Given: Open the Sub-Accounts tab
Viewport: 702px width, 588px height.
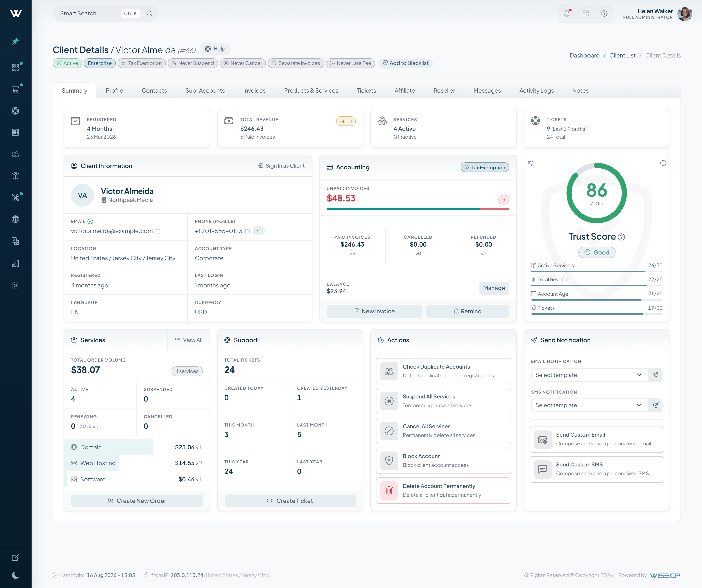Looking at the screenshot, I should [x=205, y=91].
